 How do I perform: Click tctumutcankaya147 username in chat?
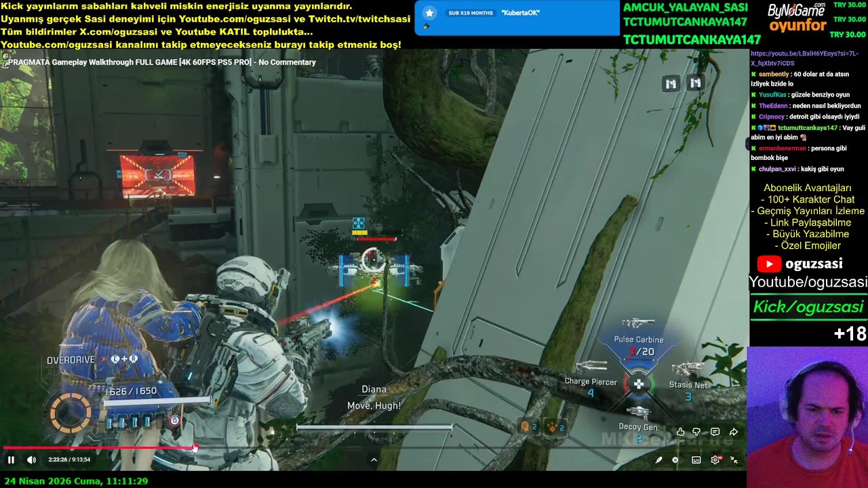pos(808,127)
